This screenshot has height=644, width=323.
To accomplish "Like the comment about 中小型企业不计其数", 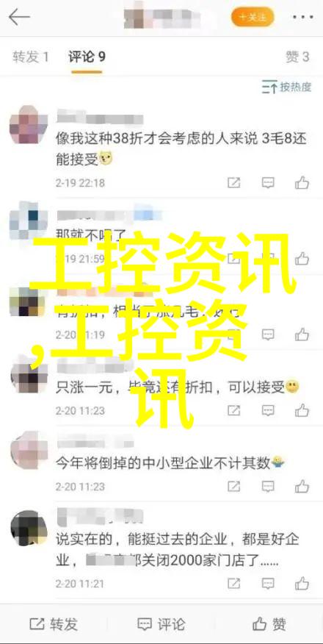I will coord(302,487).
